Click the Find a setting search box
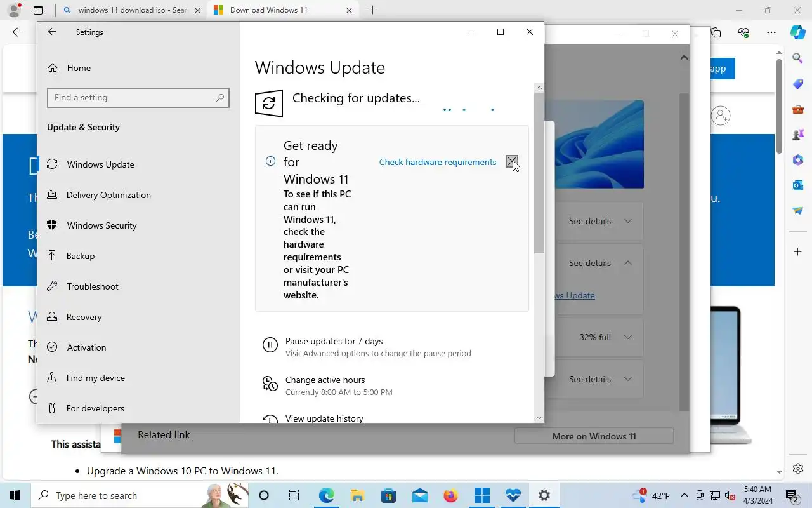 point(138,97)
